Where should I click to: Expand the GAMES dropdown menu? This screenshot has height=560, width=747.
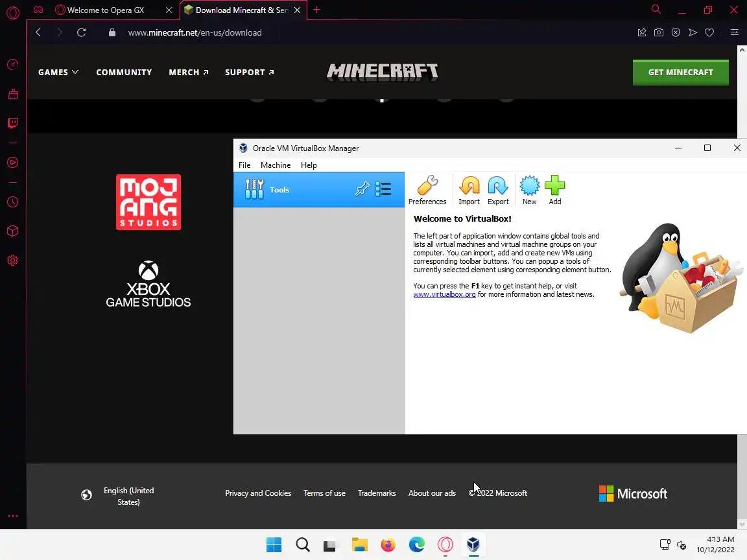tap(58, 73)
